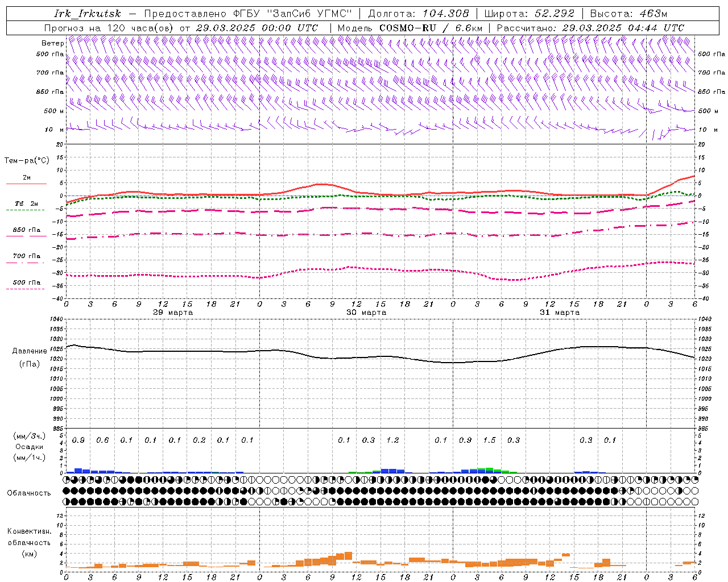Click the red line sample under the 2м legend
728x582 pixels.
26,184
